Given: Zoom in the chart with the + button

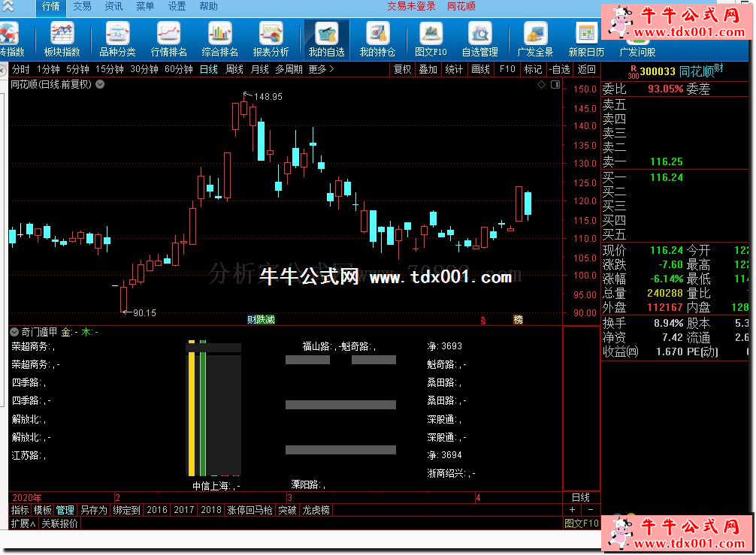Looking at the screenshot, I should click(x=572, y=510).
